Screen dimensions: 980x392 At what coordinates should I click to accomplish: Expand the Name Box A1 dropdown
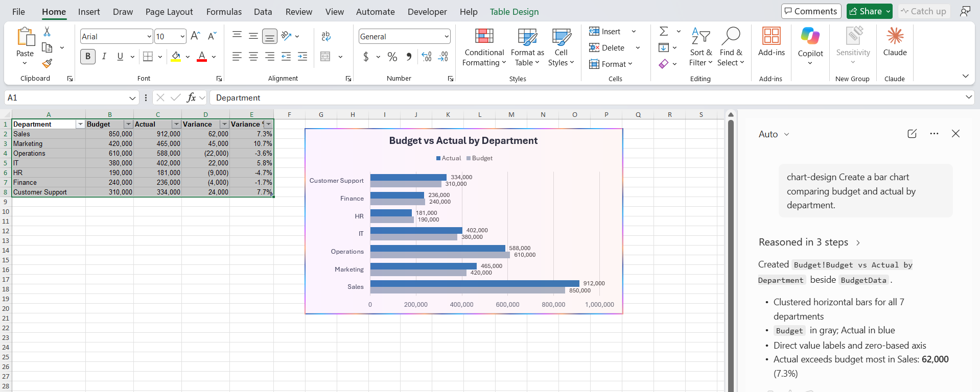pos(132,97)
